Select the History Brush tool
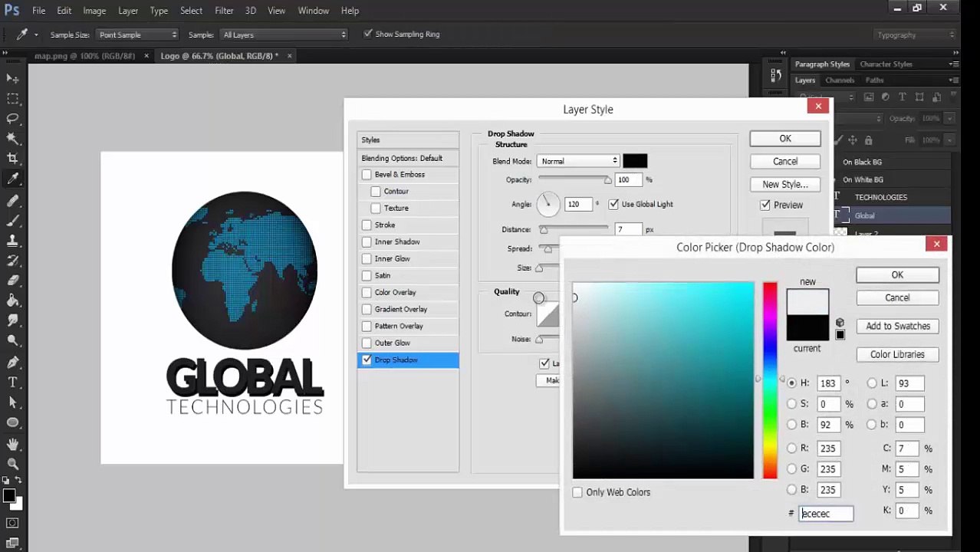The image size is (980, 552). click(12, 260)
